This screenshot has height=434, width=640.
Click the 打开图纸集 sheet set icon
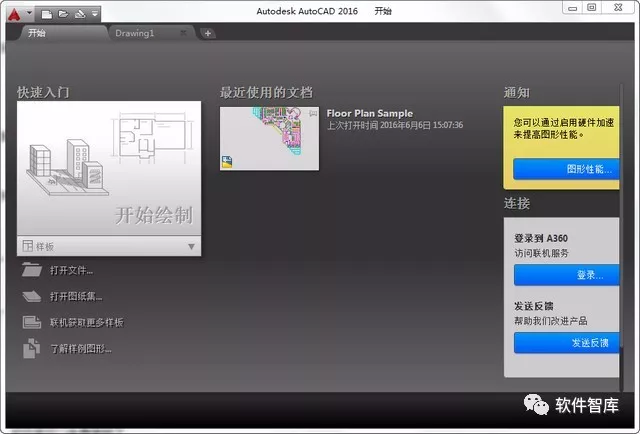pos(32,296)
